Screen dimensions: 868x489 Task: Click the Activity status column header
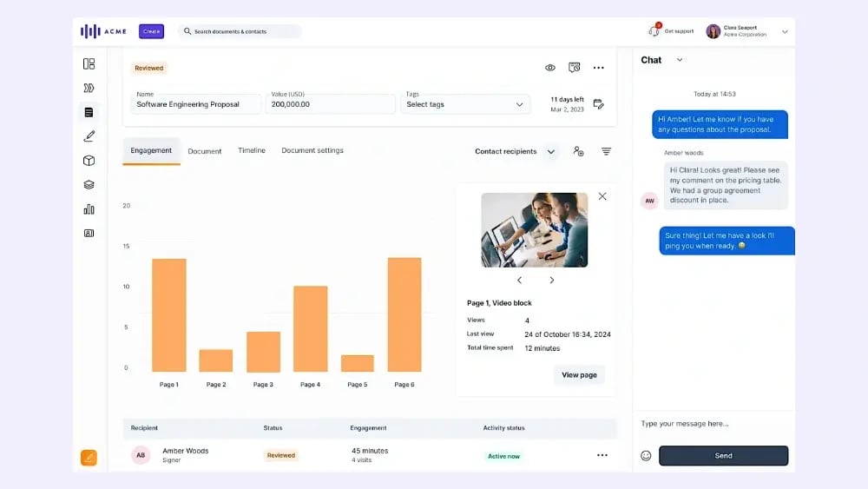[503, 428]
